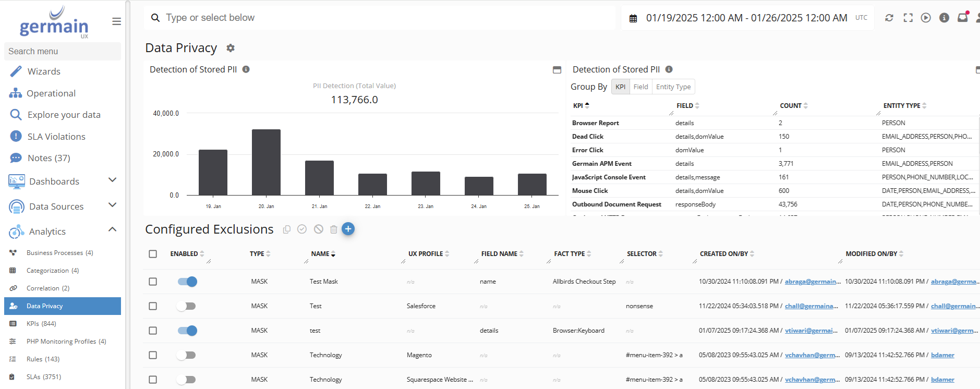Open calendar date range picker icon
This screenshot has width=980, height=389.
(x=633, y=18)
